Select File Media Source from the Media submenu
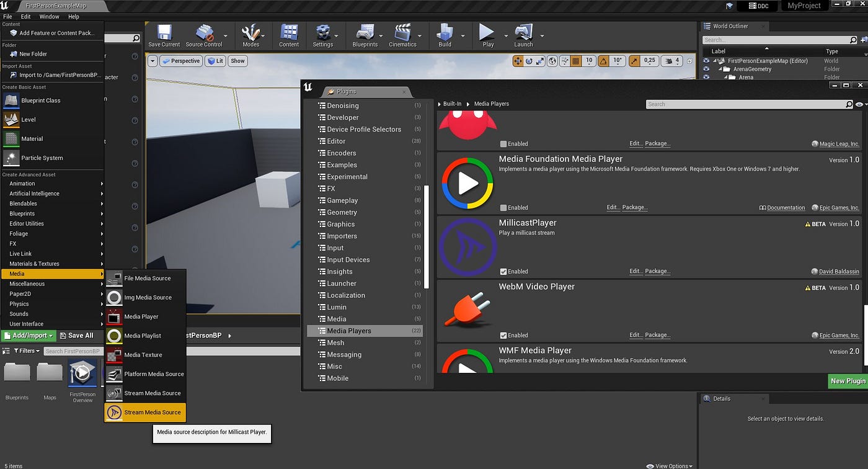The width and height of the screenshot is (868, 469). click(145, 279)
